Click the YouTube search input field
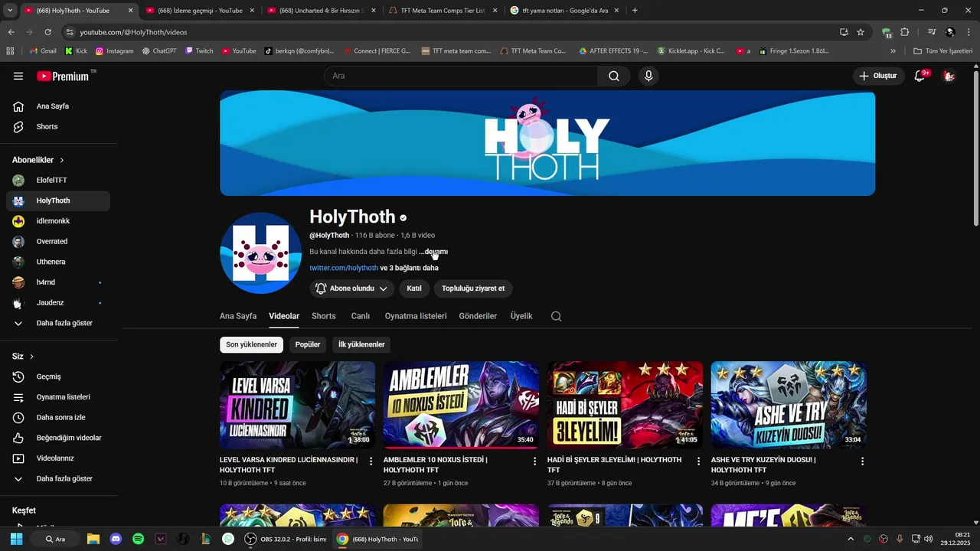Screen dimensions: 980x551 coord(461,76)
